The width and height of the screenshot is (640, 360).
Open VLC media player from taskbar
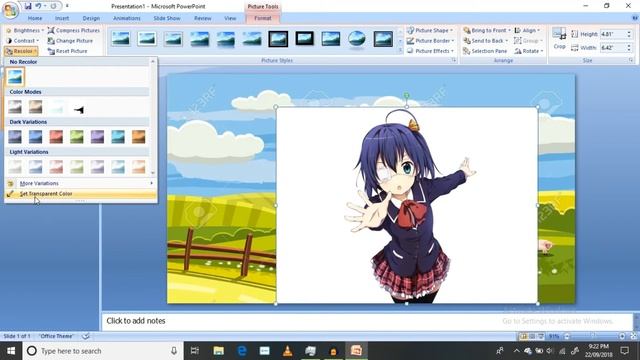(287, 351)
